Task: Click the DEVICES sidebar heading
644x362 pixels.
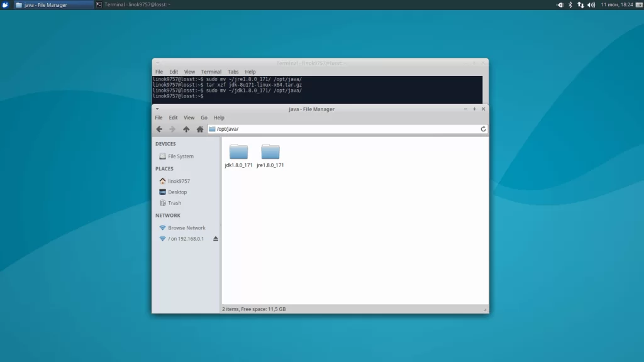Action: pos(165,144)
